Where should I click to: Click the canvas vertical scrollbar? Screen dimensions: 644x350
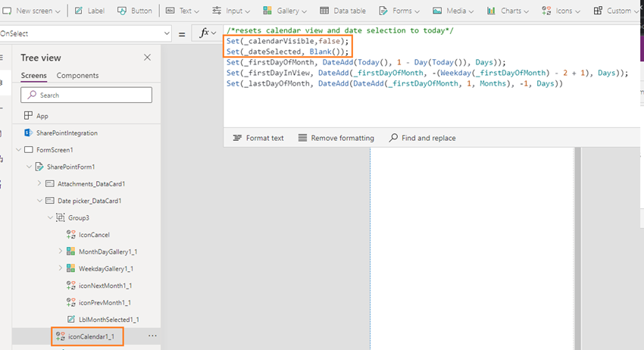click(x=577, y=248)
